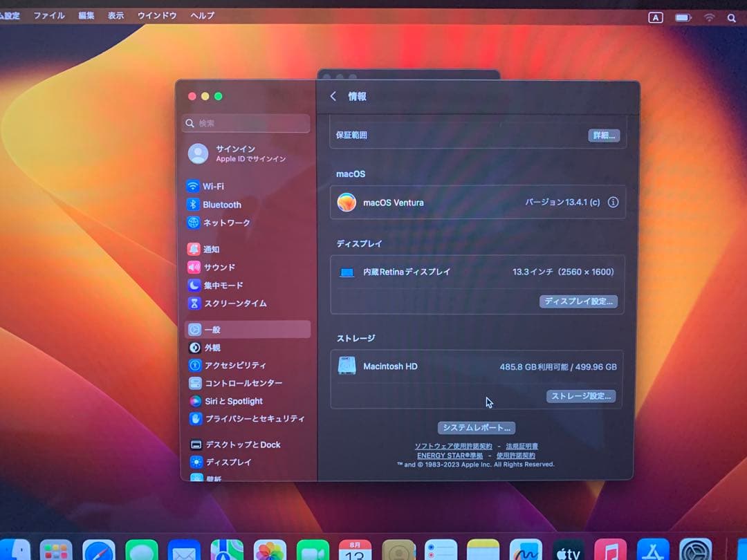Click the システムレポート button
747x560 pixels.
pos(477,427)
